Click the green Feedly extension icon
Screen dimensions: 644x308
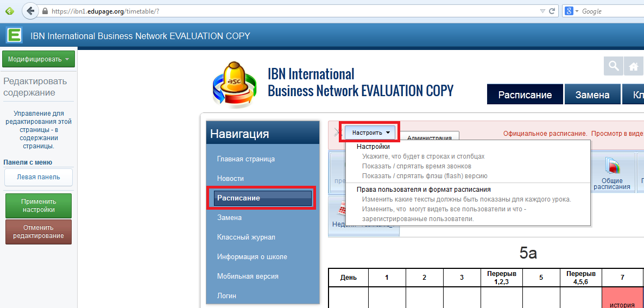coord(9,11)
